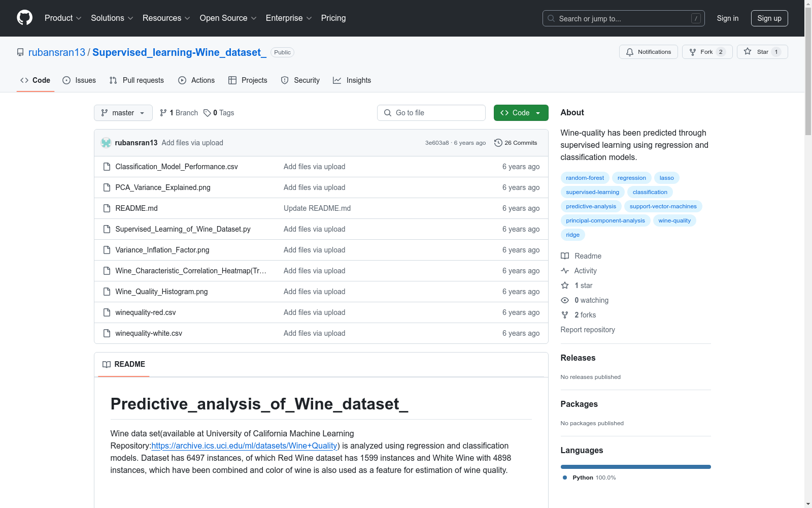This screenshot has height=508, width=812.
Task: Click the Sign up button
Action: click(x=769, y=18)
